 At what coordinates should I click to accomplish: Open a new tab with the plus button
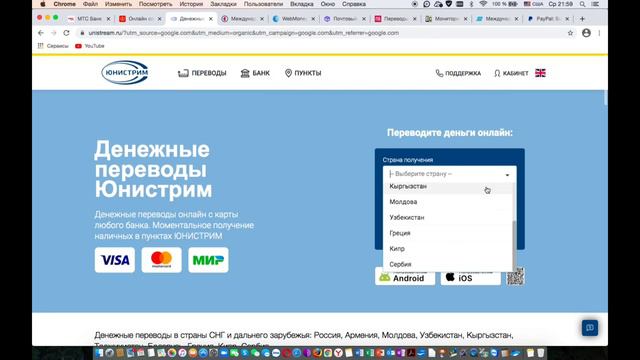582,19
